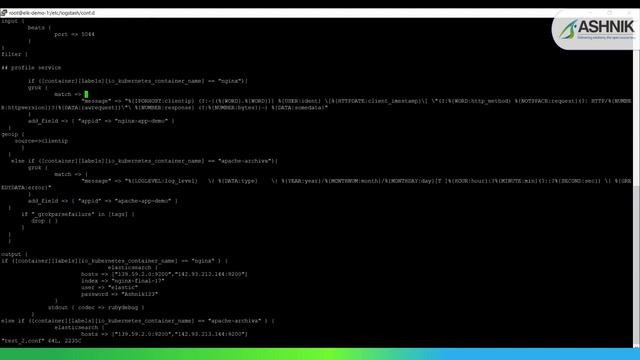Click the add_field "apache-app-demo" line
The width and height of the screenshot is (640, 360).
[102, 201]
